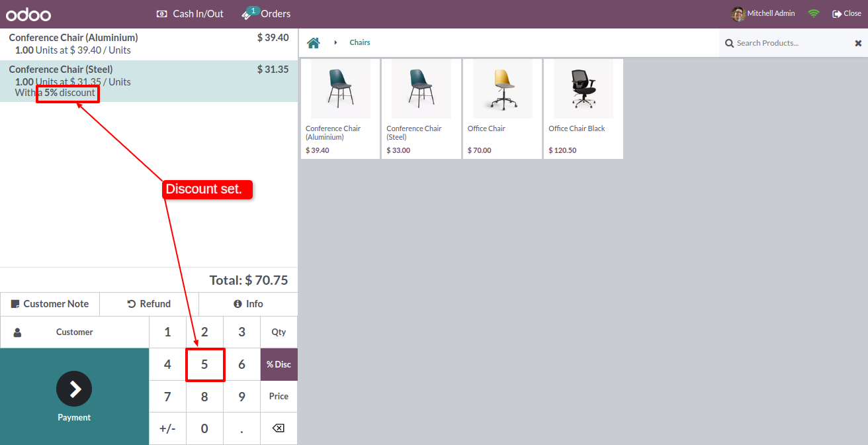This screenshot has height=445, width=868.
Task: Go to home product category
Action: 314,42
